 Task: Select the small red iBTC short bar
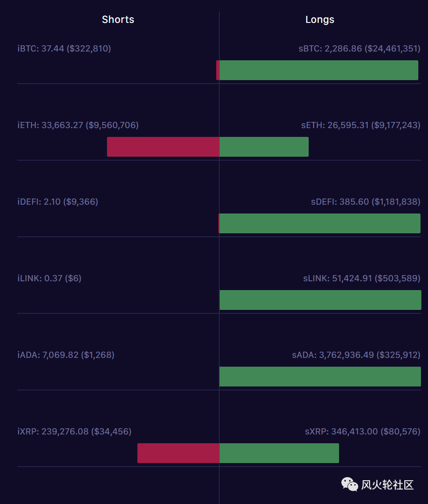[218, 70]
